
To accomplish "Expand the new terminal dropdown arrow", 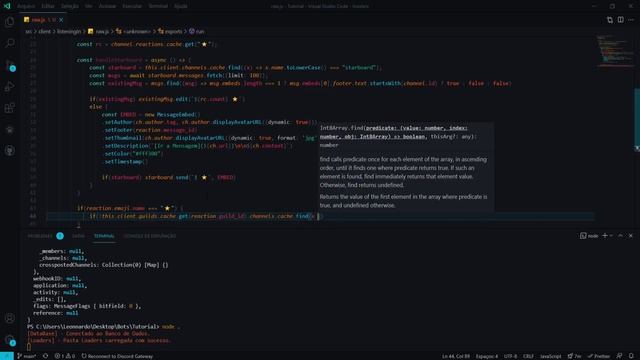I will (x=611, y=236).
